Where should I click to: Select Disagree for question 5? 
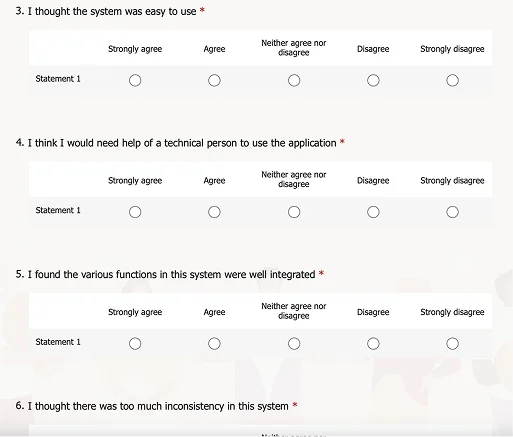pyautogui.click(x=373, y=344)
